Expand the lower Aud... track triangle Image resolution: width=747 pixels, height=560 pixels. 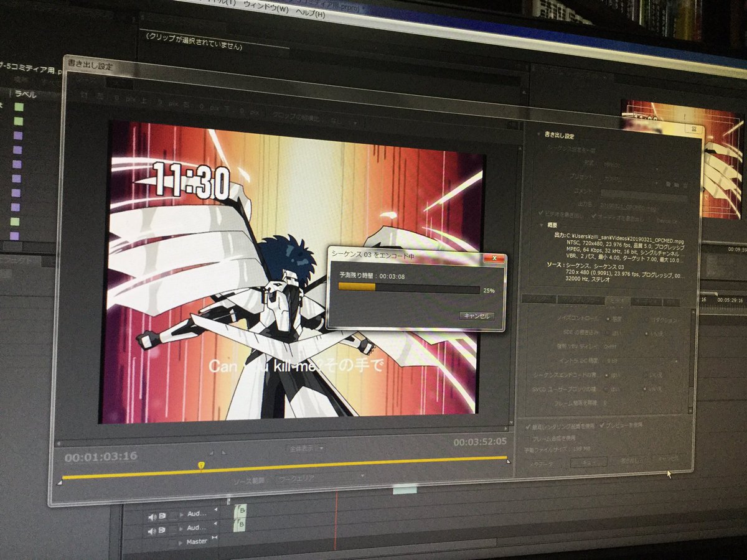click(x=181, y=529)
